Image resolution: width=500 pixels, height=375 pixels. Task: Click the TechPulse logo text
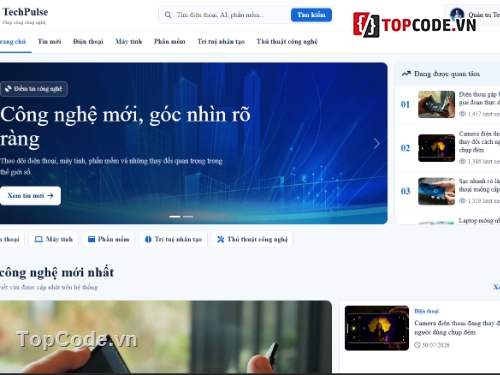25,12
